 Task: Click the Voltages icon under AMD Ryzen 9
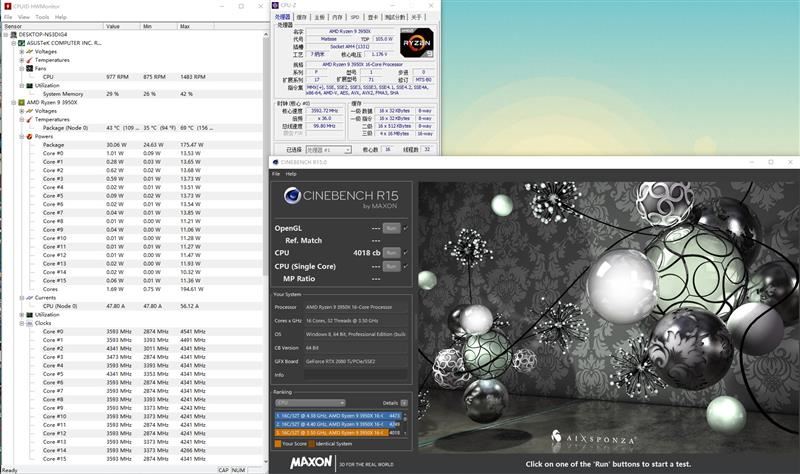tap(30, 111)
